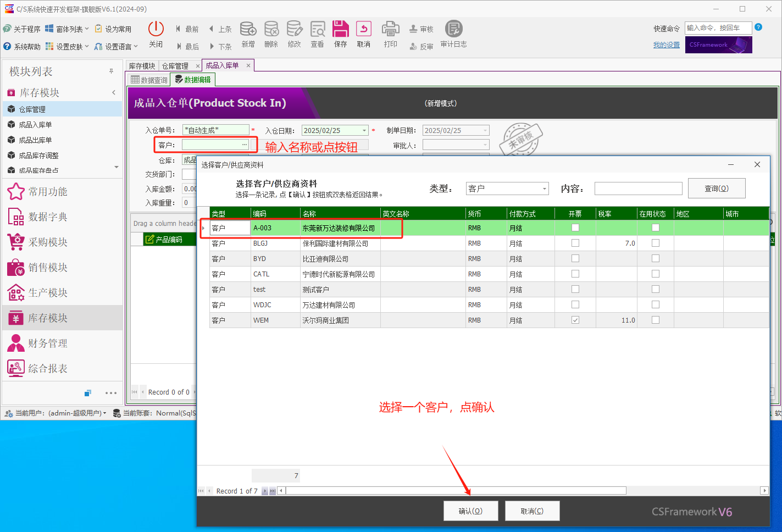Expand Set Language (设置语言) dropdown
The image size is (782, 532).
pyautogui.click(x=115, y=46)
